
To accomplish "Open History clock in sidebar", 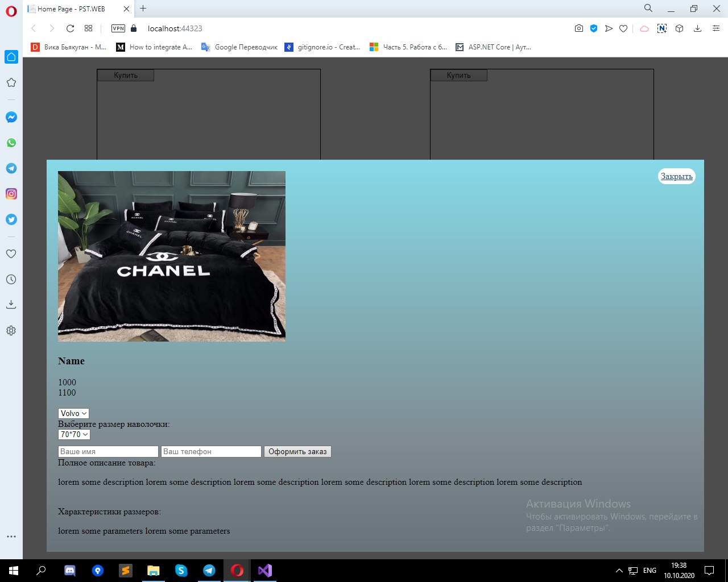I will pyautogui.click(x=11, y=280).
